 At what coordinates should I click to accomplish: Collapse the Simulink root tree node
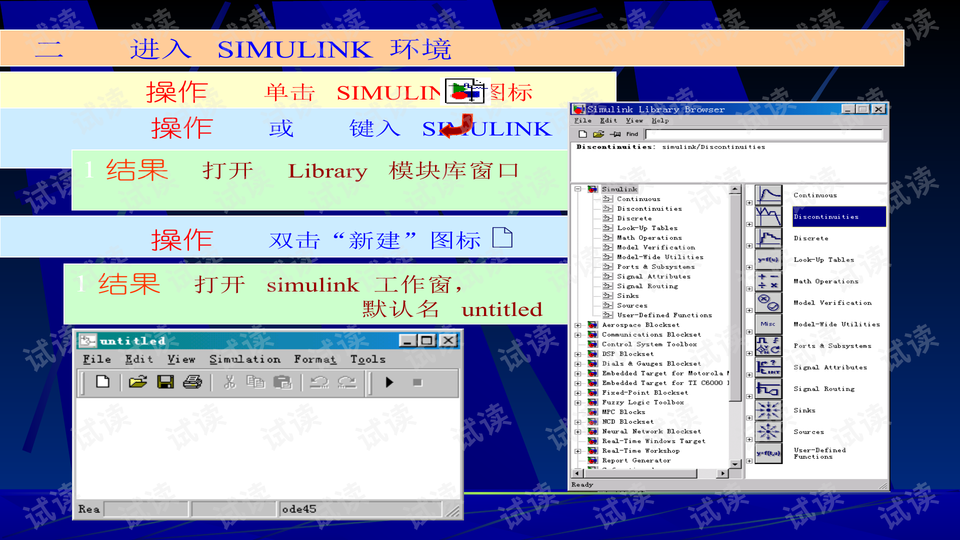click(578, 189)
